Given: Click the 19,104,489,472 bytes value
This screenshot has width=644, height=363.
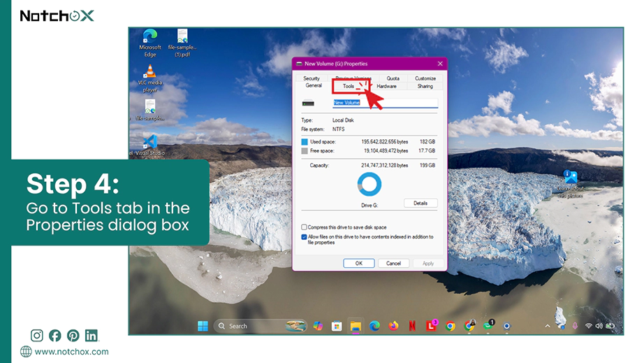Looking at the screenshot, I should pyautogui.click(x=386, y=151).
